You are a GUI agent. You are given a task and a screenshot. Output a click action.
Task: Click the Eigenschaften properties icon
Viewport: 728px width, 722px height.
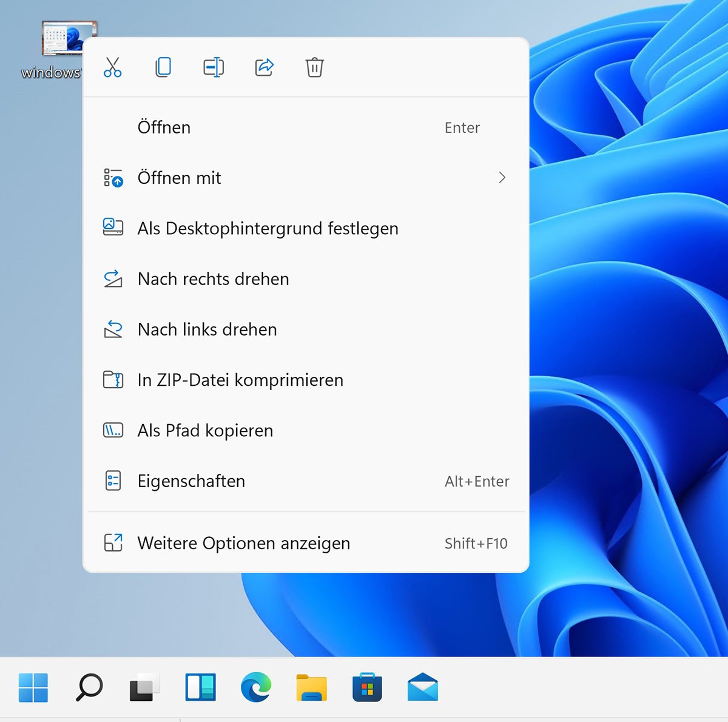tap(113, 481)
